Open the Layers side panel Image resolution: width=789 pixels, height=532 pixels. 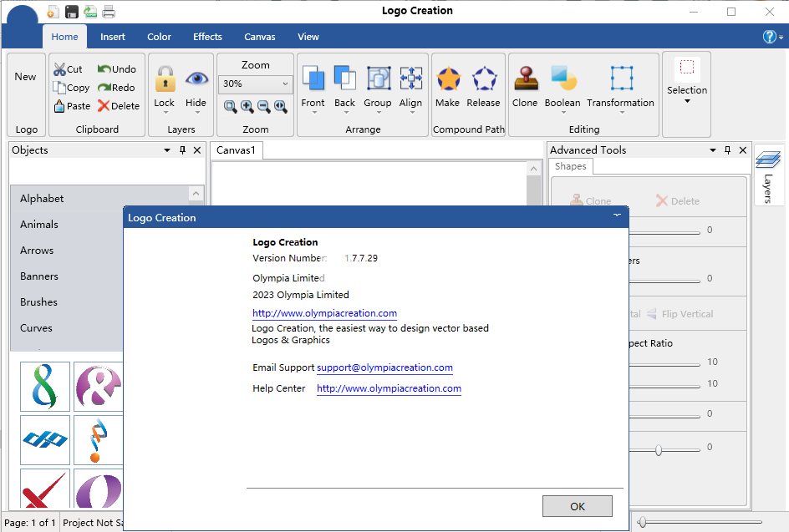tap(768, 176)
